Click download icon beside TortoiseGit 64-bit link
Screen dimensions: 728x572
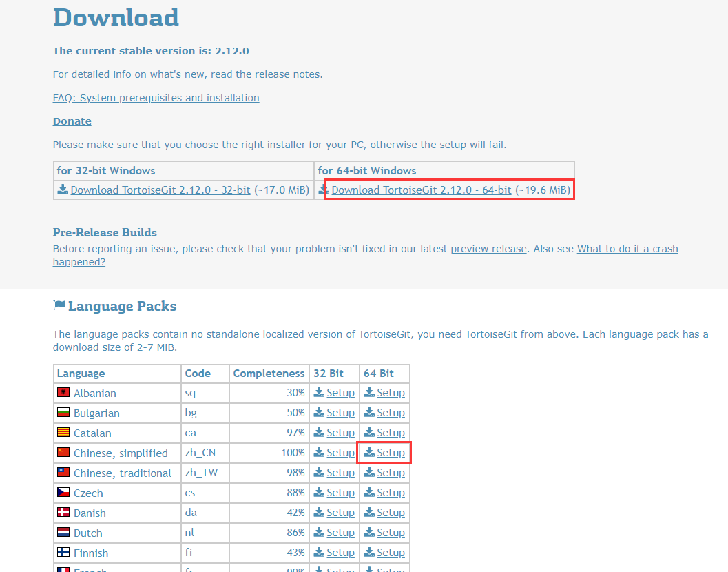[324, 190]
